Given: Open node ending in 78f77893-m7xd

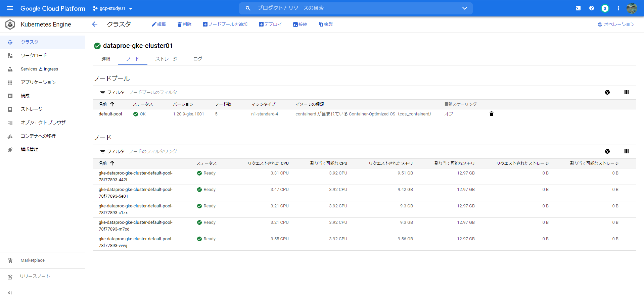Looking at the screenshot, I should pyautogui.click(x=135, y=226).
